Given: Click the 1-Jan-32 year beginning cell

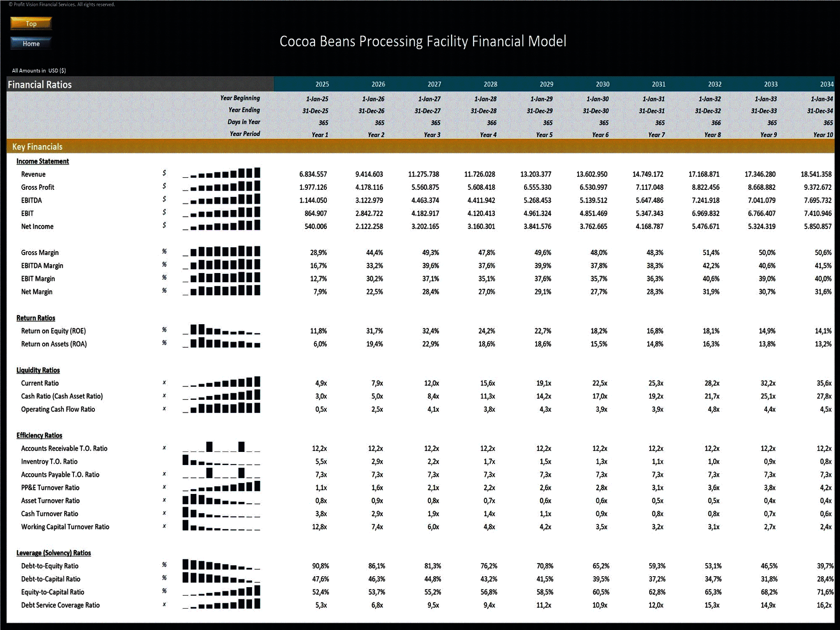Looking at the screenshot, I should [x=710, y=99].
